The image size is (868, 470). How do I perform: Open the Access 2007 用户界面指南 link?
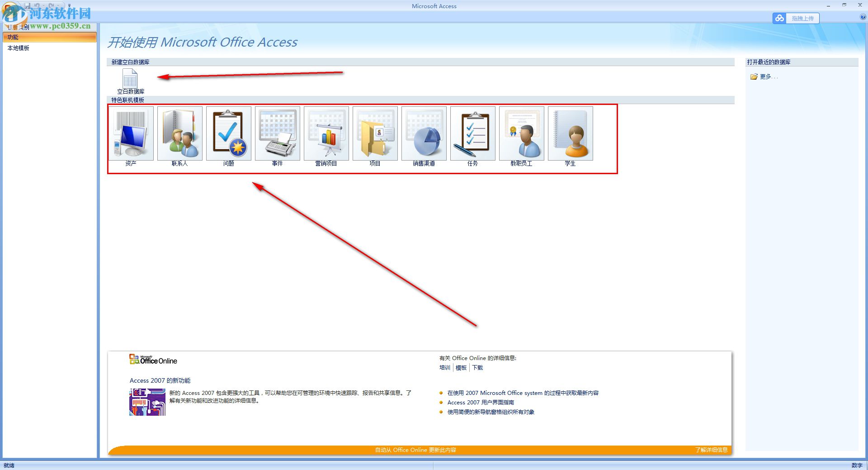[x=481, y=403]
